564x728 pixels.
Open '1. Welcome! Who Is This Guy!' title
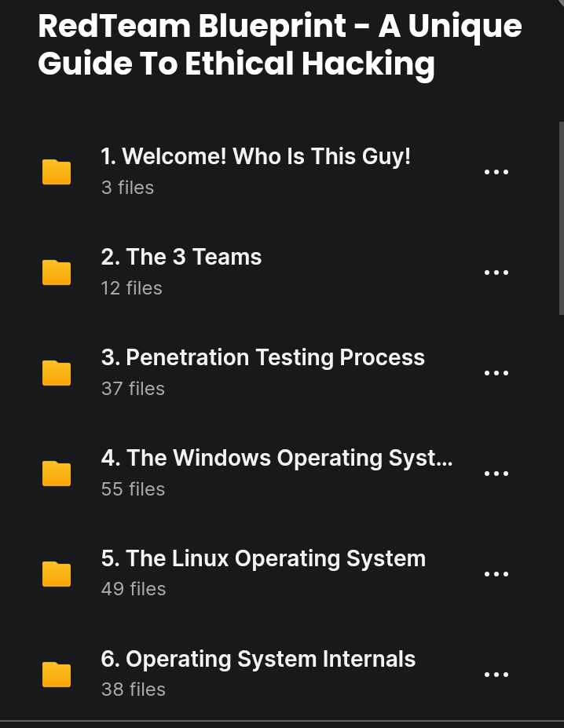[x=255, y=156]
